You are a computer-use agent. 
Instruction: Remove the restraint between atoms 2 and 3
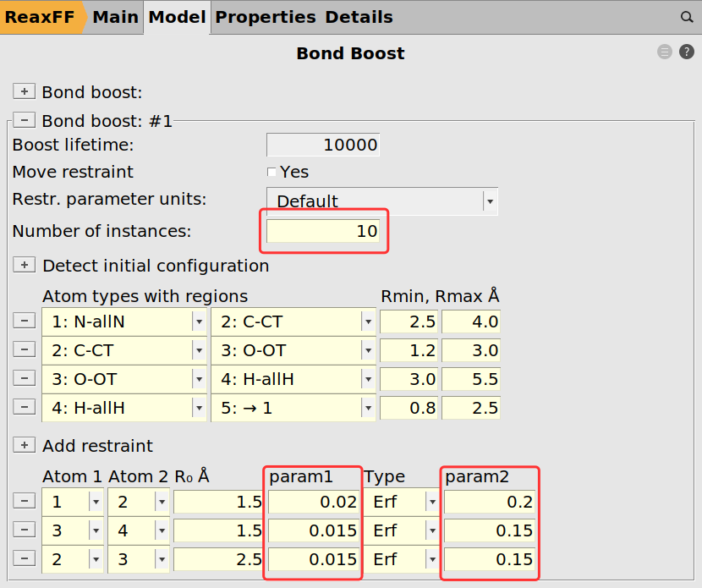point(25,558)
